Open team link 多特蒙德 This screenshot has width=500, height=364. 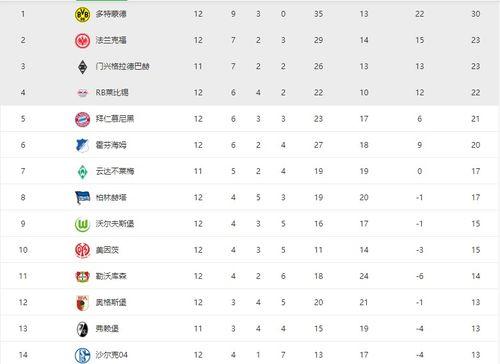pyautogui.click(x=111, y=14)
